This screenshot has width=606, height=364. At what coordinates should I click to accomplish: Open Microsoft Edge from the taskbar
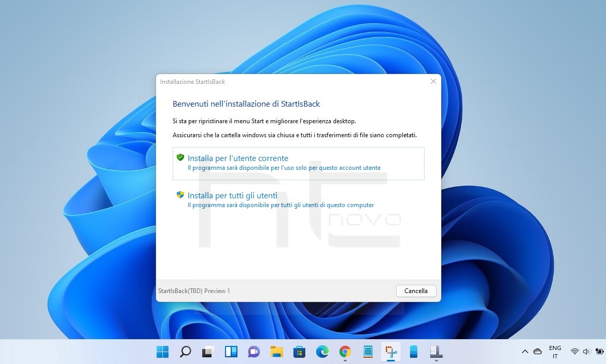[x=322, y=352]
